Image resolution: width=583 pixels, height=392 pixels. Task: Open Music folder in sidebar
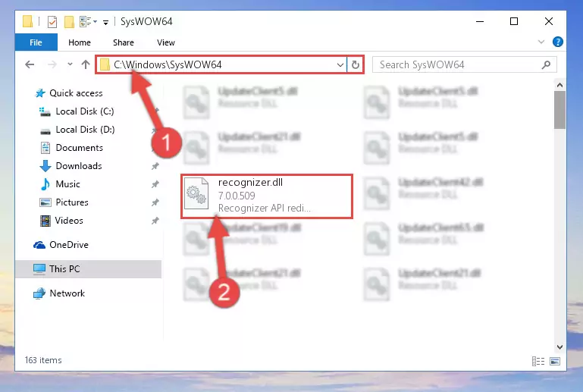point(67,184)
